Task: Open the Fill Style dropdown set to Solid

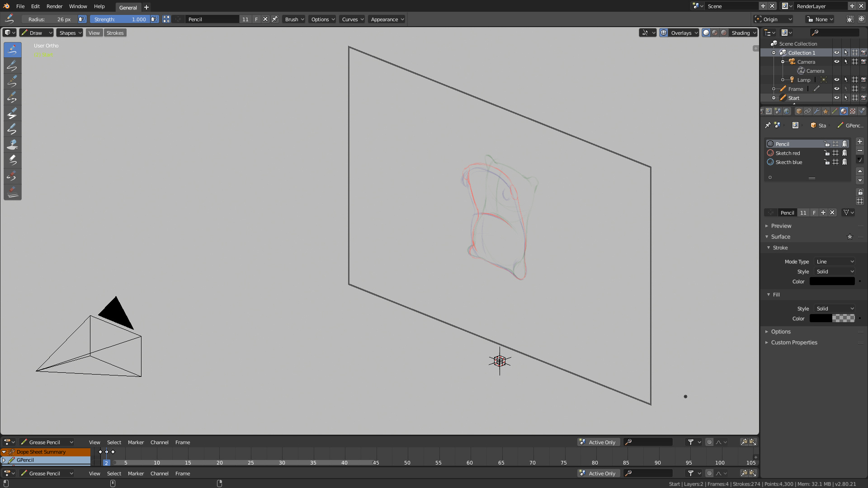Action: 834,308
